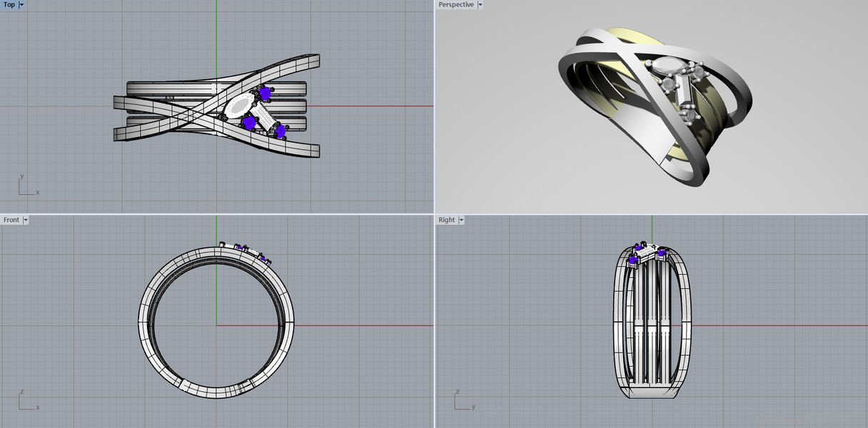The height and width of the screenshot is (428, 868).
Task: Click the z-y axis icon in Right viewport
Action: click(x=464, y=400)
